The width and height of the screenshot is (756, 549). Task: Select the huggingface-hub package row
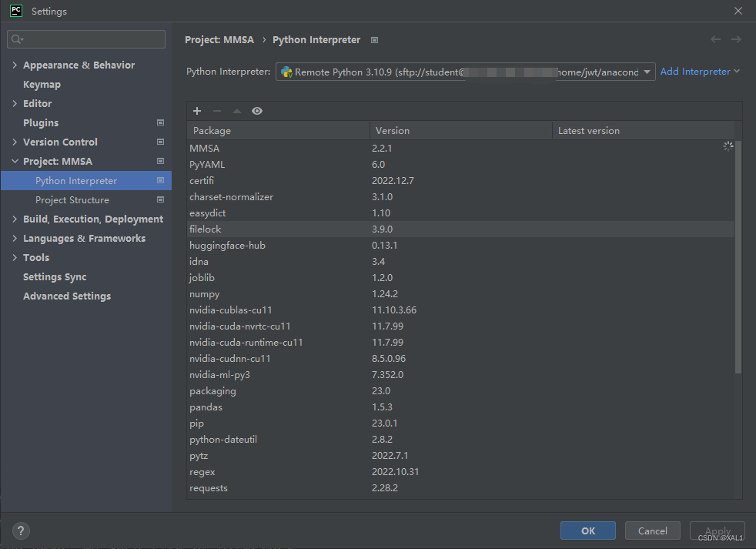pos(460,245)
